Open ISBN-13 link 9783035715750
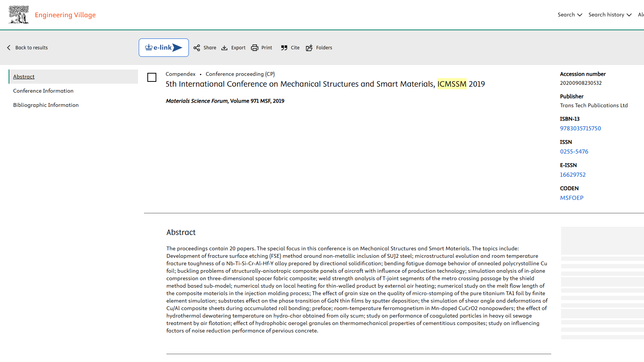The image size is (644, 362). (580, 129)
